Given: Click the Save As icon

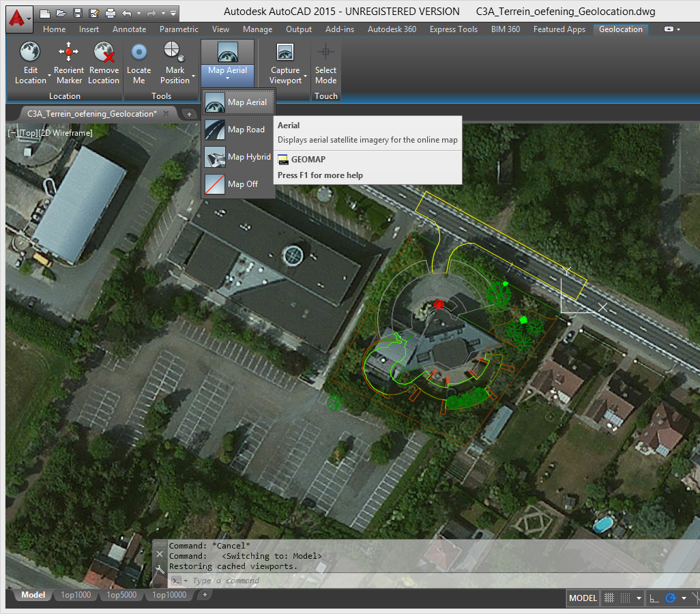Looking at the screenshot, I should click(x=93, y=14).
